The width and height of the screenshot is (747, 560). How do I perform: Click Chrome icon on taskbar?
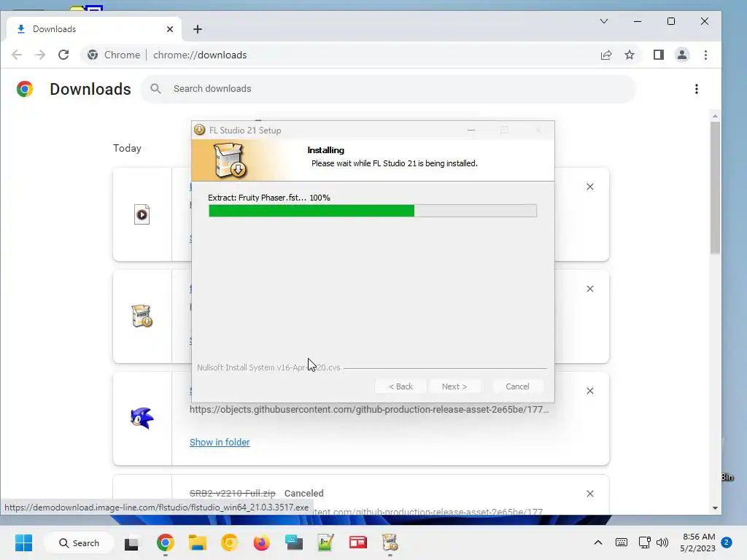(x=166, y=542)
